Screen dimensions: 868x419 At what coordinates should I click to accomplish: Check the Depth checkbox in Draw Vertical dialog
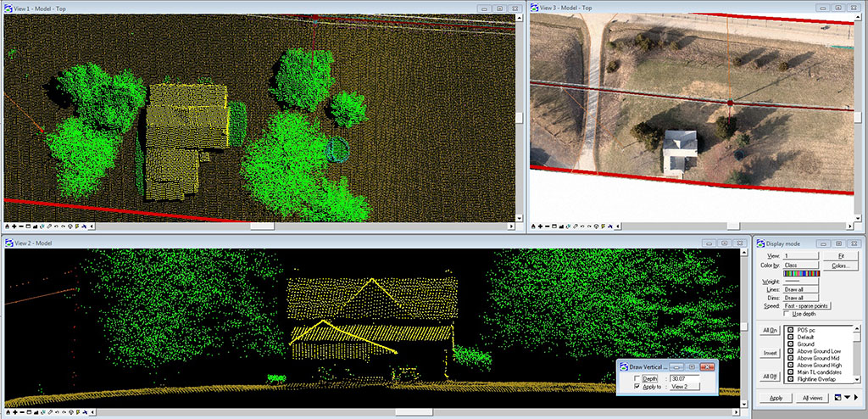637,378
